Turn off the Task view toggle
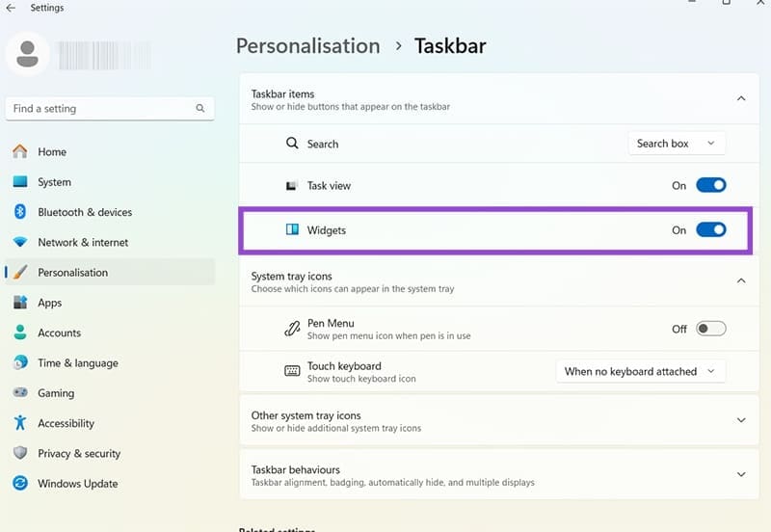Viewport: 771px width, 532px height. [710, 185]
